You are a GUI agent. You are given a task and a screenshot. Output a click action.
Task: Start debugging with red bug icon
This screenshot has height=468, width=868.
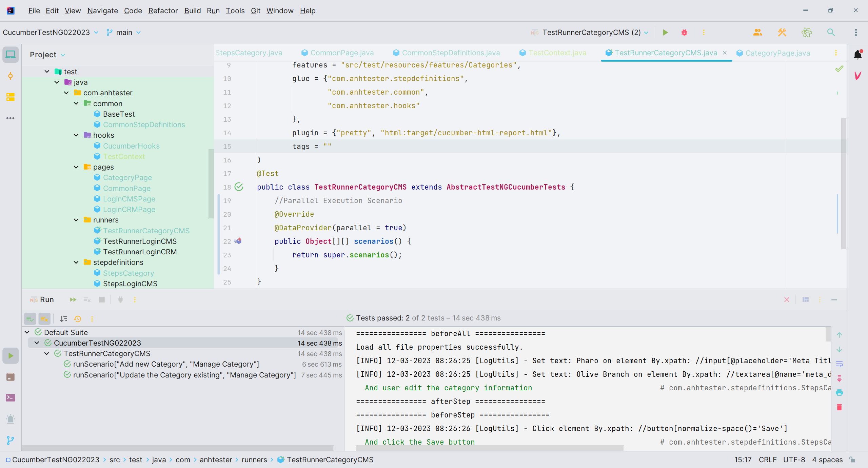click(684, 32)
